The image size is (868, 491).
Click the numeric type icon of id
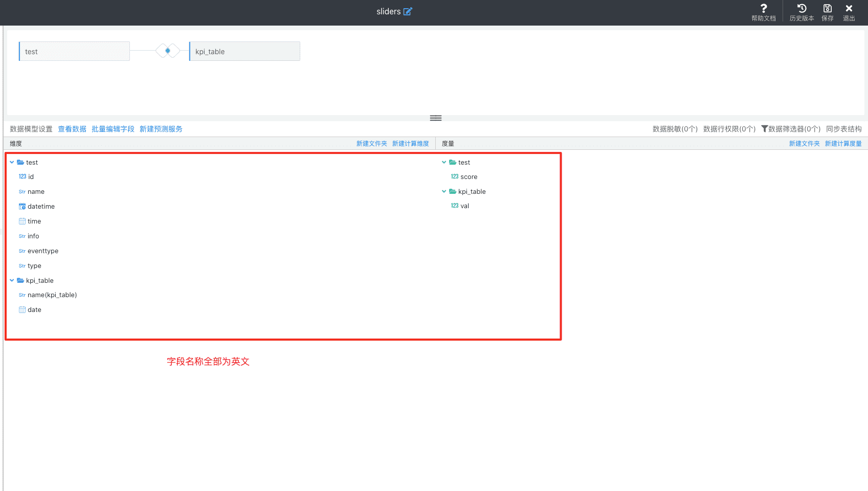pos(23,176)
